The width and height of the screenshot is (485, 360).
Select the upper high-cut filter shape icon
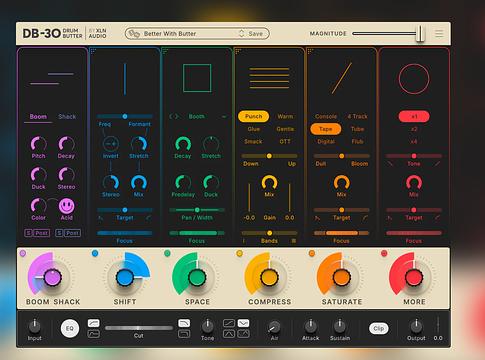click(184, 323)
